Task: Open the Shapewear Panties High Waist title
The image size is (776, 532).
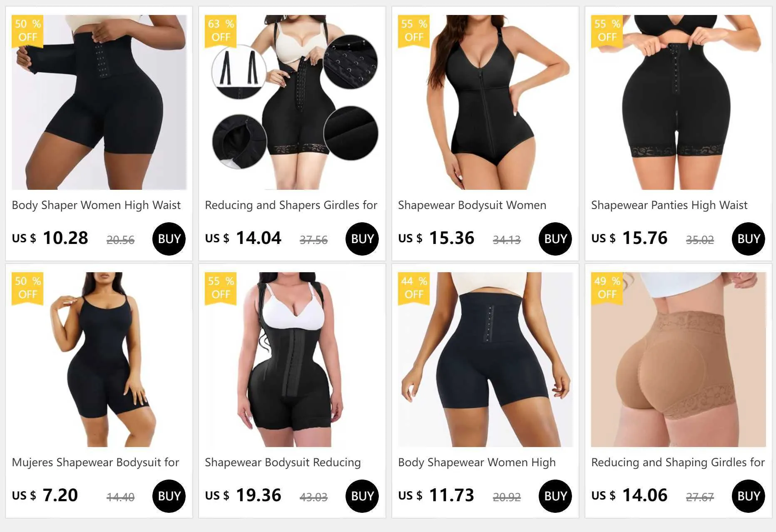Action: point(669,205)
